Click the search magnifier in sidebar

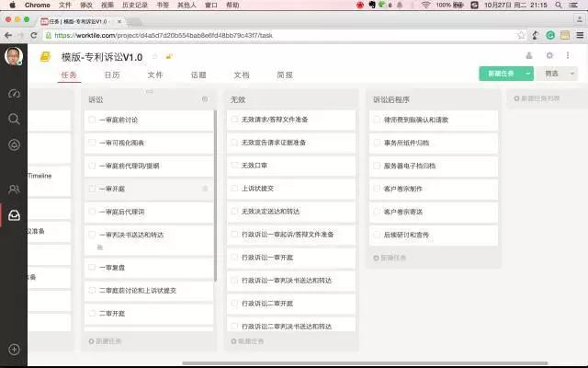coord(14,119)
